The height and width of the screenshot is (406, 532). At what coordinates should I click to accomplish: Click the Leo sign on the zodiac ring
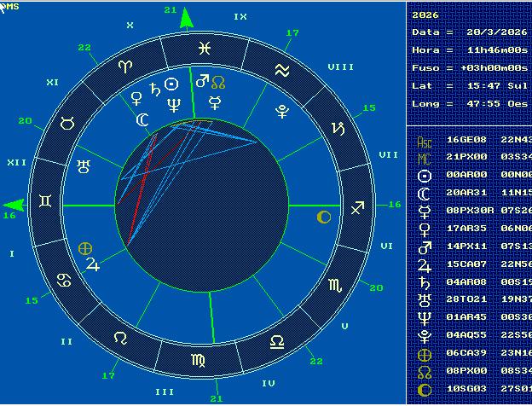click(x=120, y=338)
